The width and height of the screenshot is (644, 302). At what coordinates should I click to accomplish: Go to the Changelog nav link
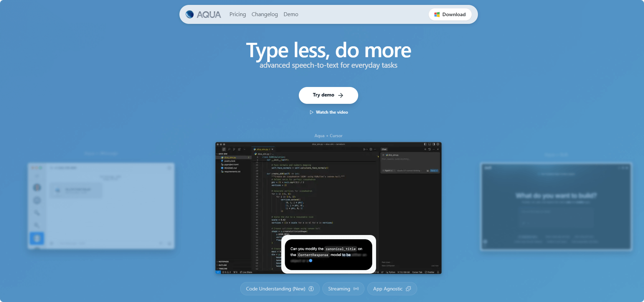(264, 14)
